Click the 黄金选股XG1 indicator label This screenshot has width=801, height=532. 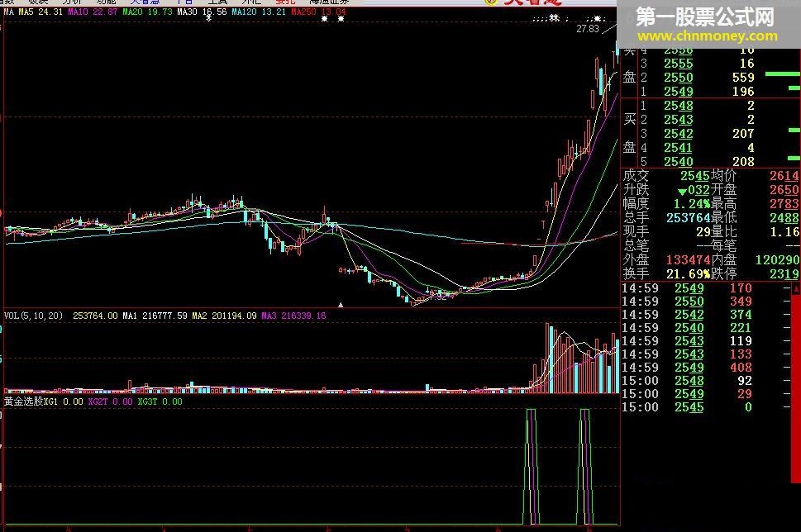(31, 401)
